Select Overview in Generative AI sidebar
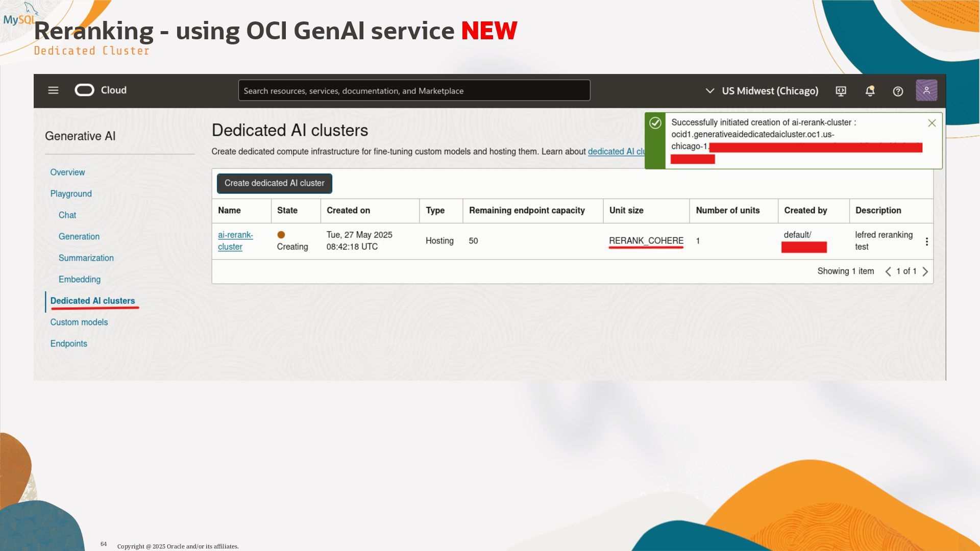 67,172
